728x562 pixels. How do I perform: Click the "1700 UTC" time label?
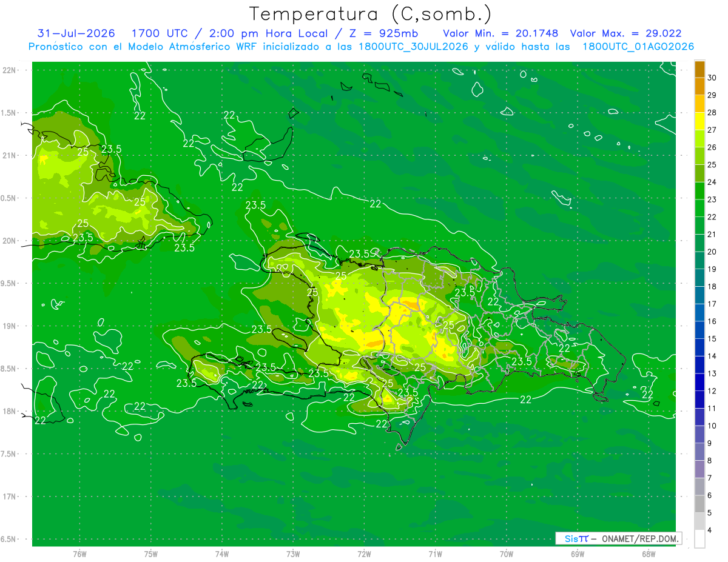coord(160,33)
